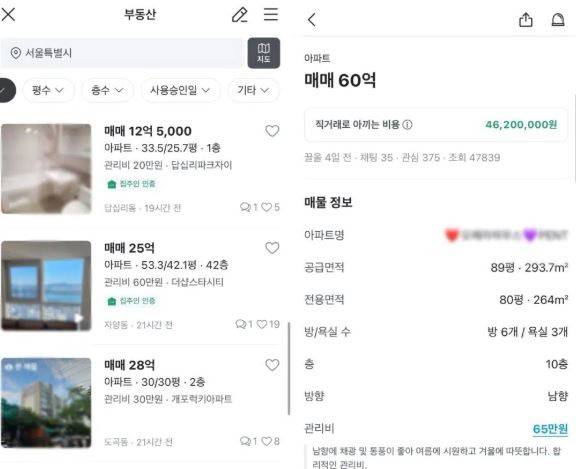Toggle heart on 매매 25억 listing
The image size is (576, 469).
pyautogui.click(x=272, y=248)
